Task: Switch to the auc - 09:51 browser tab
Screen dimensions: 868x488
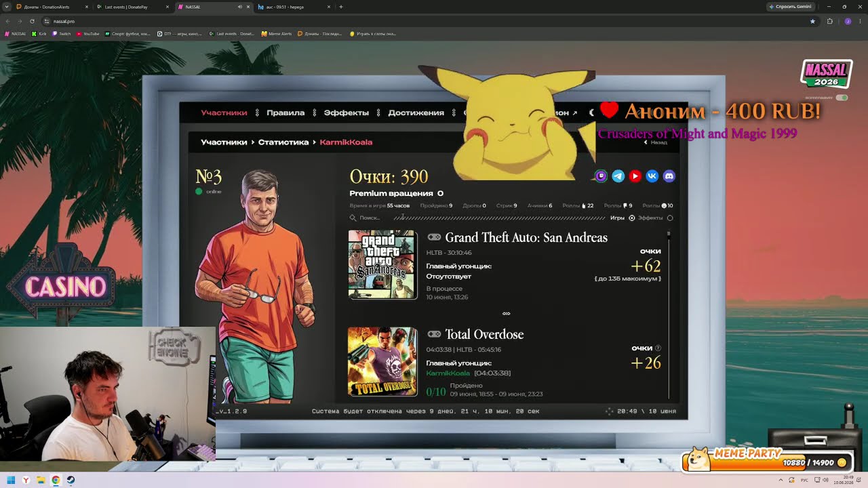Action: click(292, 7)
